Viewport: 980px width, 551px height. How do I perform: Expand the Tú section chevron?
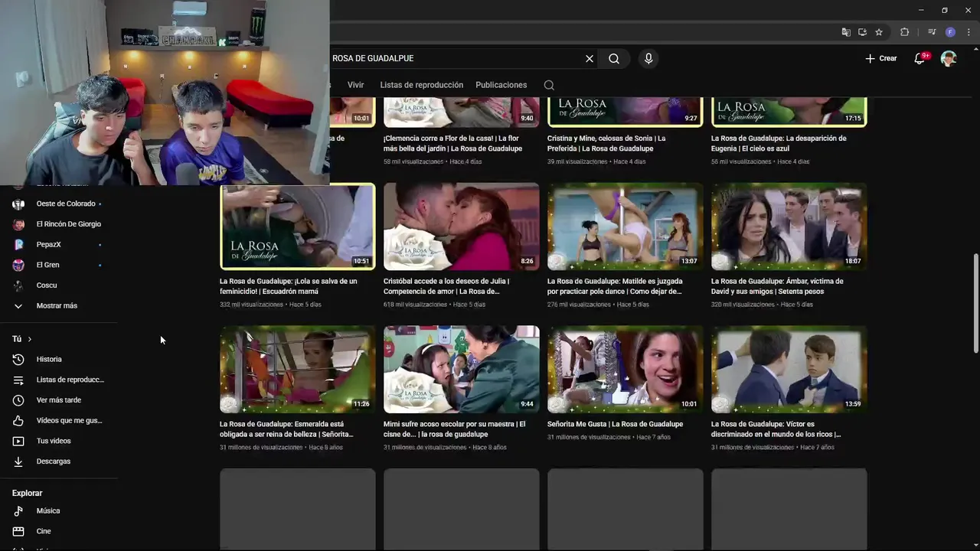coord(30,339)
